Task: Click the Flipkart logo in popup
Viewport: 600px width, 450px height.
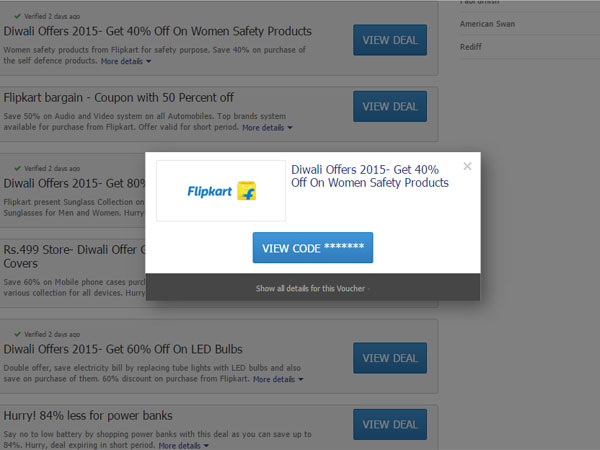Action: click(221, 191)
